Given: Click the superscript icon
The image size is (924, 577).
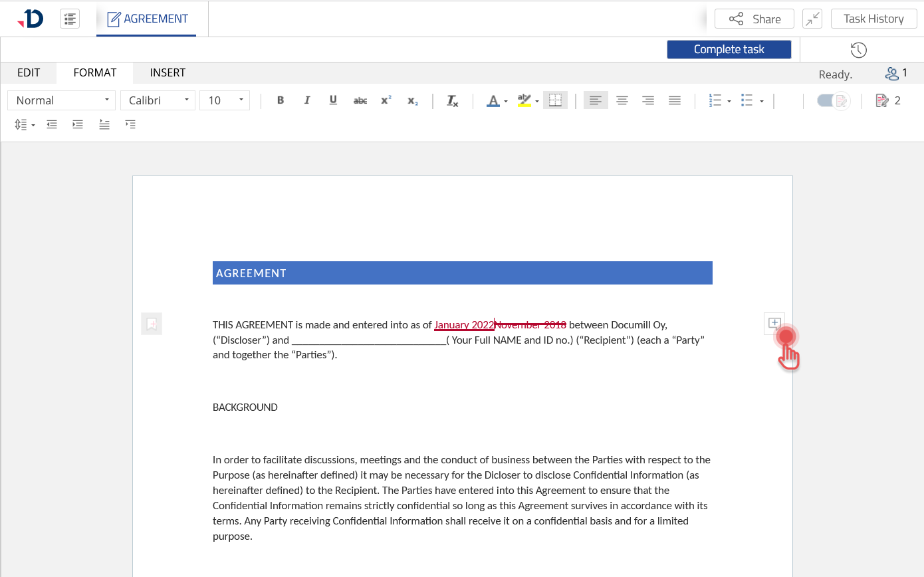Looking at the screenshot, I should pyautogui.click(x=386, y=100).
